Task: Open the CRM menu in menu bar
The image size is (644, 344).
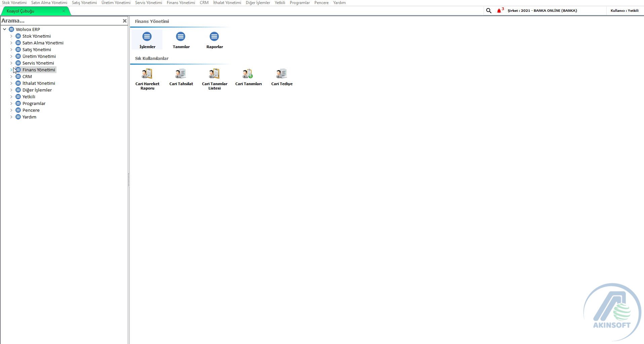Action: [x=204, y=3]
